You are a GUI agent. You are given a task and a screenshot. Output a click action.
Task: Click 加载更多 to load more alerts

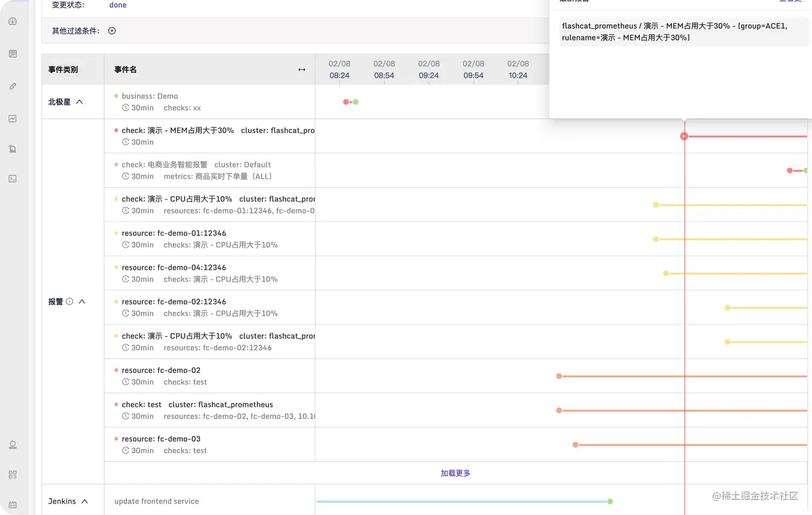[x=455, y=473]
